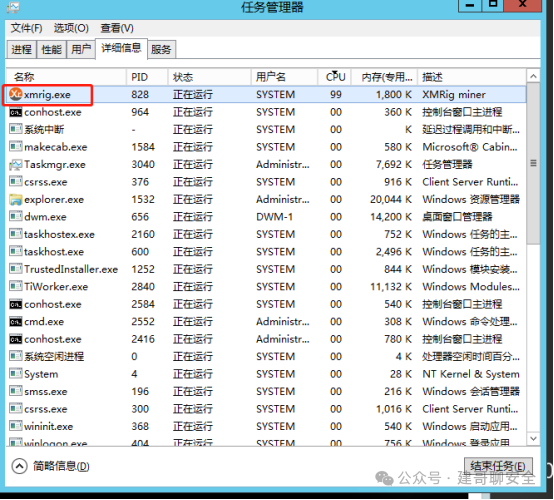The width and height of the screenshot is (554, 500).
Task: Click the xmrig.exe process icon
Action: [16, 94]
